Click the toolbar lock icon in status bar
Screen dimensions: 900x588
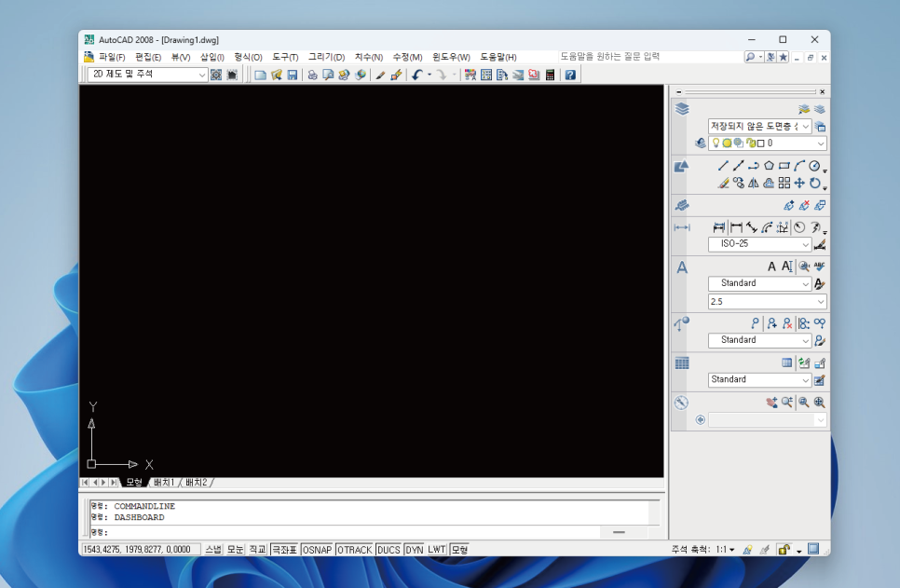(784, 550)
